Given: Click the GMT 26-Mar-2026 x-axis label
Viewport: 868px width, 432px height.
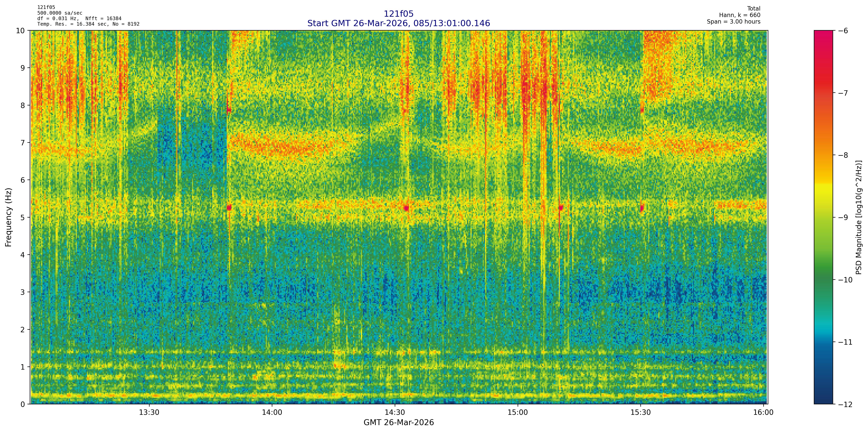Looking at the screenshot, I should (x=398, y=423).
